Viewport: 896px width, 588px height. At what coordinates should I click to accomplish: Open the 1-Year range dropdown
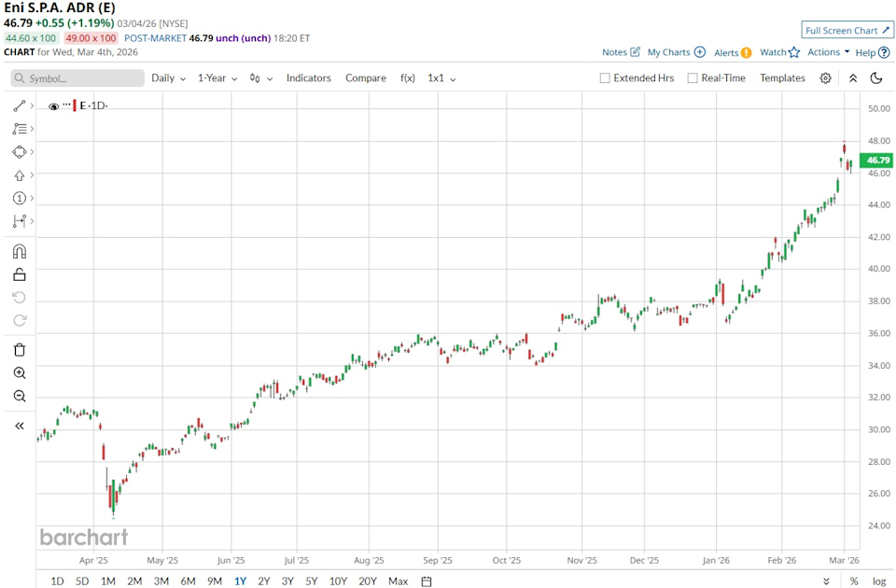tap(215, 78)
